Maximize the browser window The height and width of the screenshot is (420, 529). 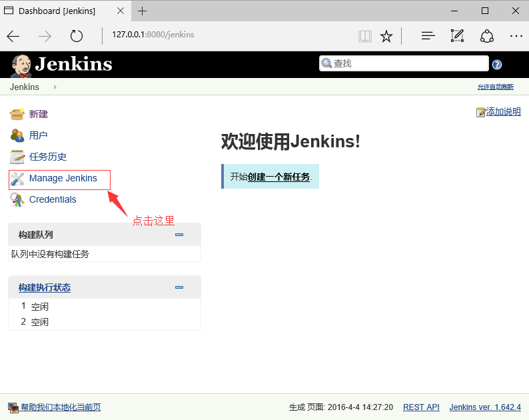485,11
